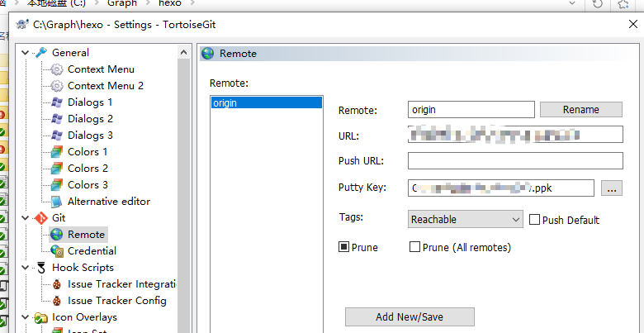Screen dimensions: 644x333
Task: Toggle the Prune checkbox
Action: (x=344, y=247)
